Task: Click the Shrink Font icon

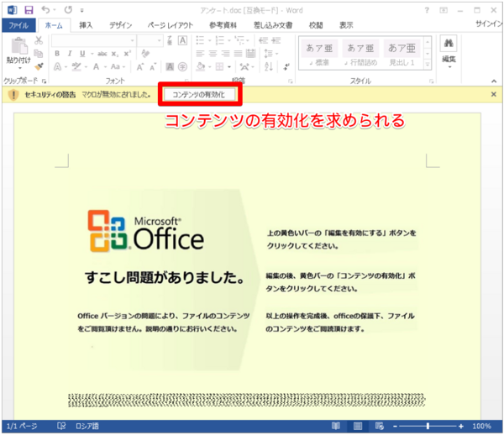Action: (153, 67)
